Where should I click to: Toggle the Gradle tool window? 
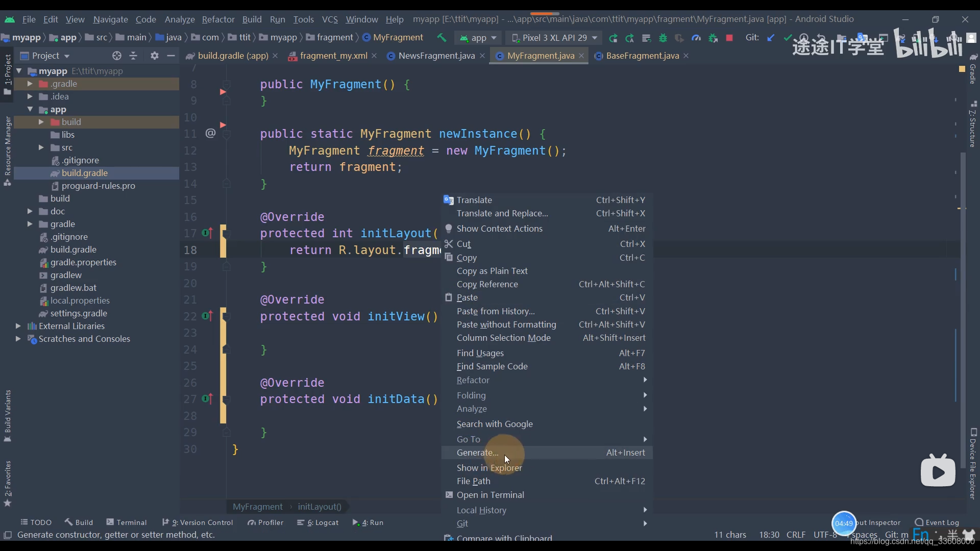pos(973,68)
